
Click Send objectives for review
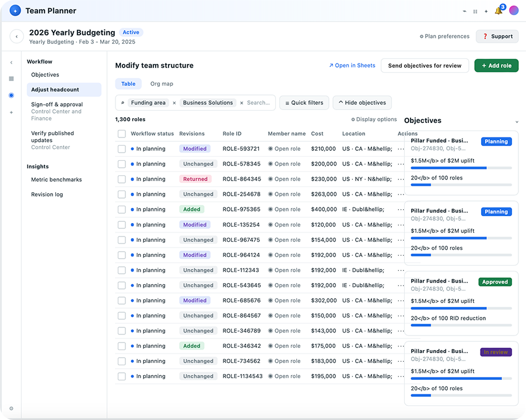tap(425, 66)
